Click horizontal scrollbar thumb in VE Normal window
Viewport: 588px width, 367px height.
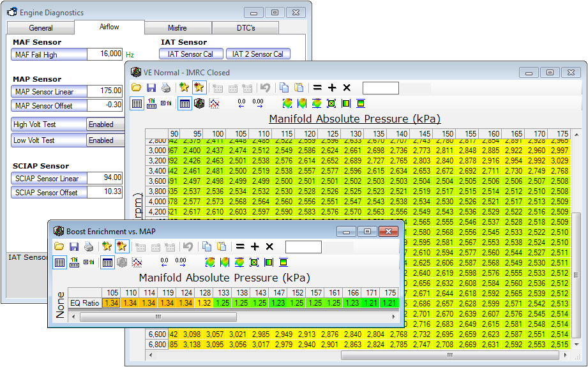coord(450,355)
